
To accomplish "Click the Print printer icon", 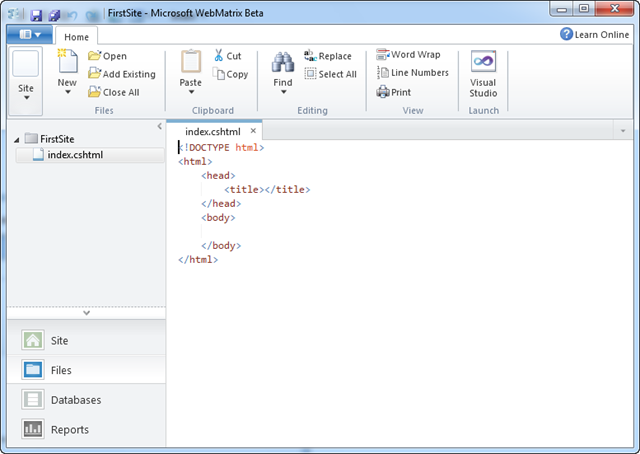I will click(x=382, y=92).
